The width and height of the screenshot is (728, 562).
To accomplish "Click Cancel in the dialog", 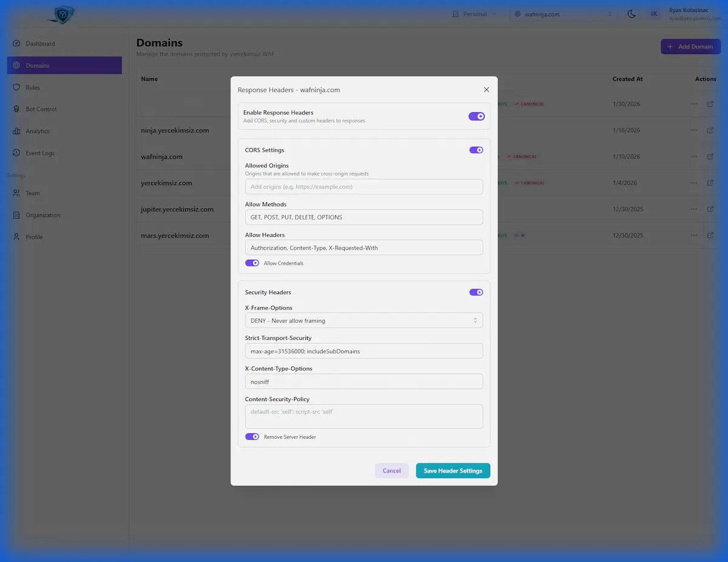I will (x=392, y=471).
